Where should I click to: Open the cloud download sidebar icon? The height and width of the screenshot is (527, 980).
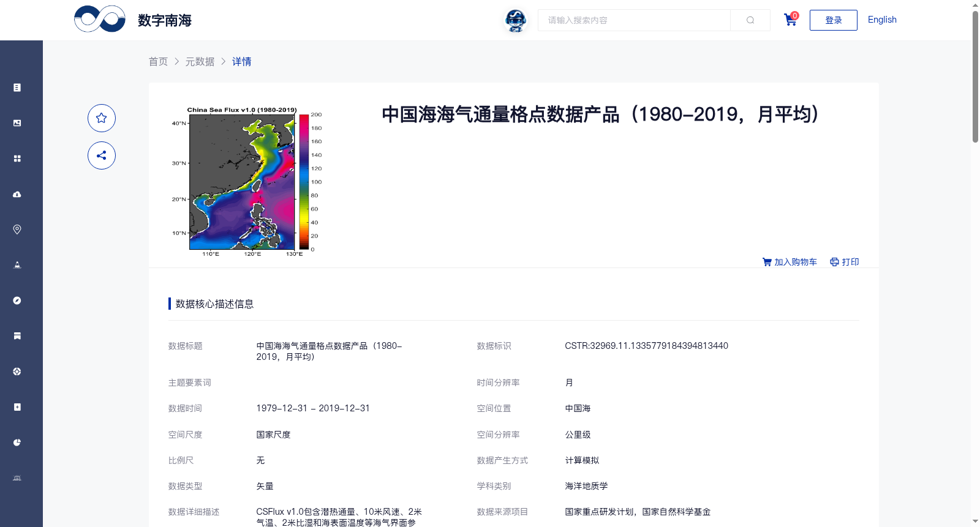pos(17,194)
